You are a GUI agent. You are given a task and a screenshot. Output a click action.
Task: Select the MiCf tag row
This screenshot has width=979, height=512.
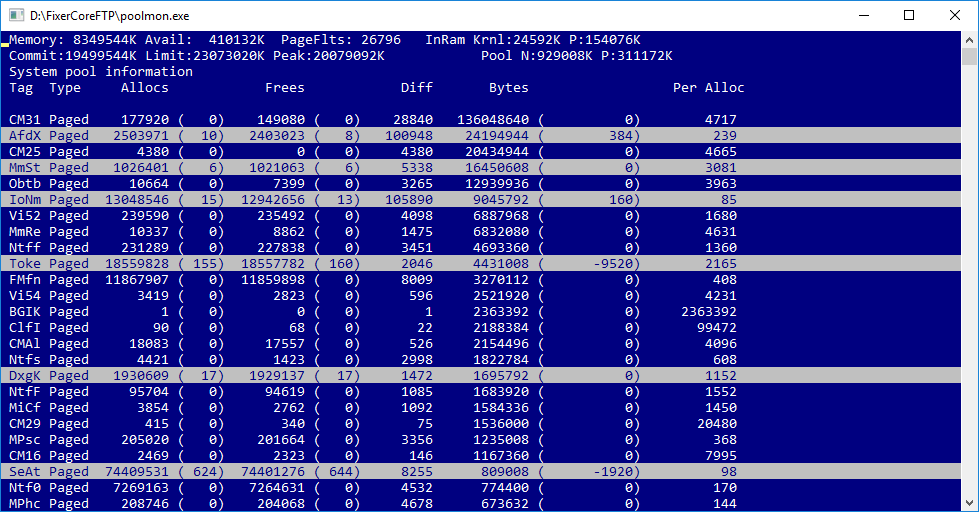coord(481,408)
